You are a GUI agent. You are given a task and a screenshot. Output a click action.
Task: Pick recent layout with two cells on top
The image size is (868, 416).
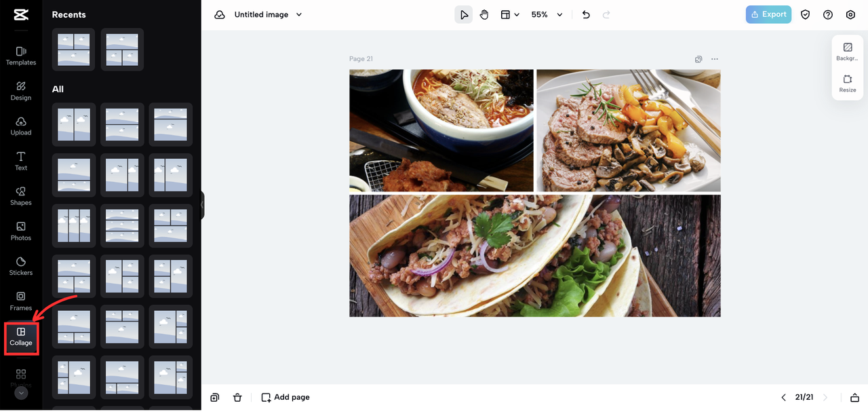[x=74, y=50]
